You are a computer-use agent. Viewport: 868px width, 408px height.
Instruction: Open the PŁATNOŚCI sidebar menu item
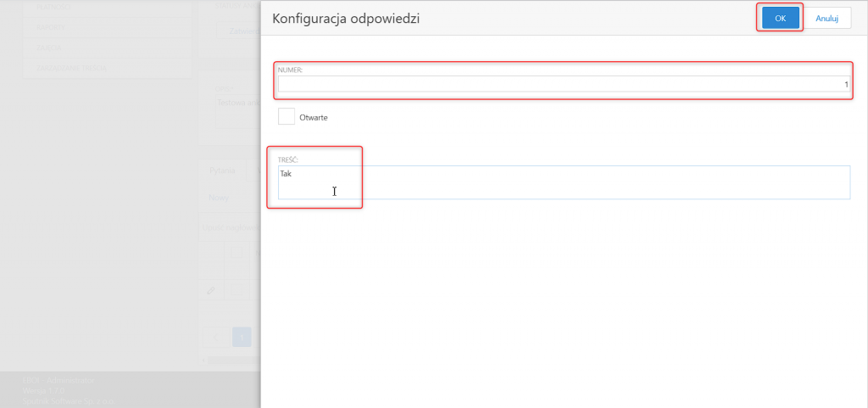tap(108, 8)
